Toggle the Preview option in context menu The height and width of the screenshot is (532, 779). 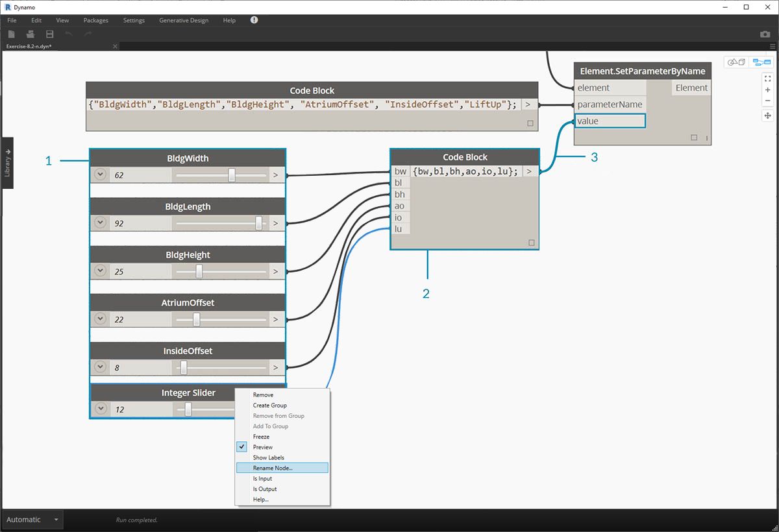point(263,447)
